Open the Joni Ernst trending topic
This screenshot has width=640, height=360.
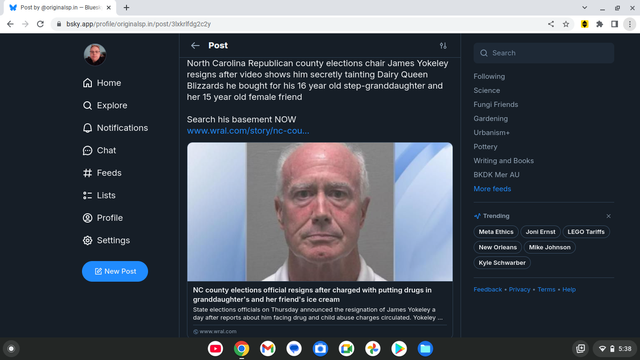coord(540,232)
